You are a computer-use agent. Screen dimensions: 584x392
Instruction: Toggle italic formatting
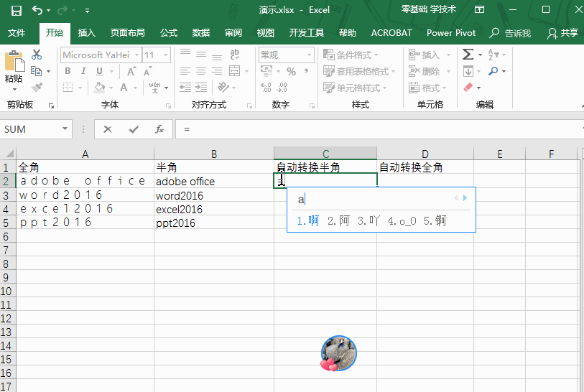tap(83, 71)
